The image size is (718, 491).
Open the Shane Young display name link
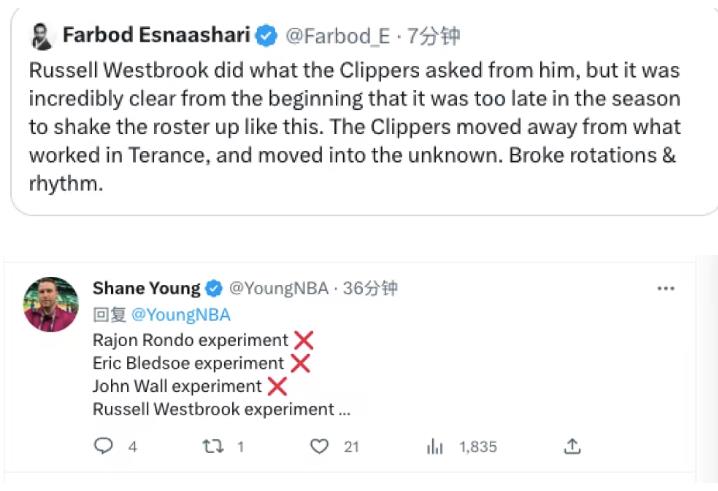tap(146, 288)
